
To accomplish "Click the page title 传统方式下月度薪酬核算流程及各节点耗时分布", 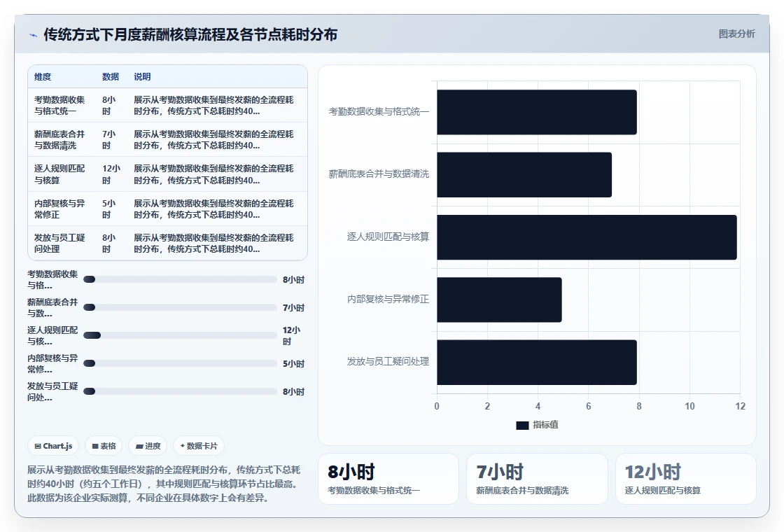I will click(x=190, y=34).
